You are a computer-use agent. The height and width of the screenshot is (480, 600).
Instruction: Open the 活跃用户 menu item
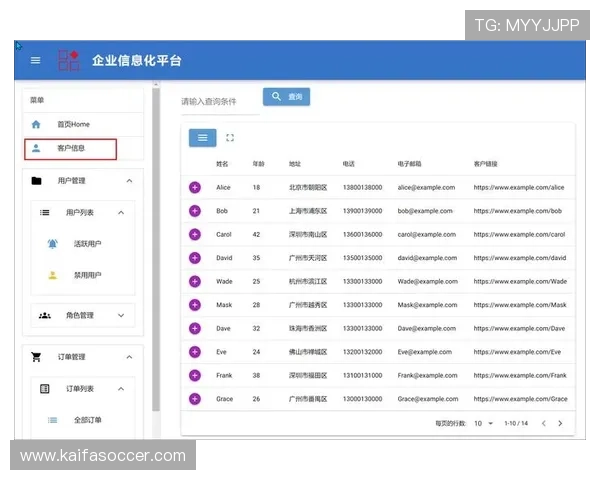[x=83, y=244]
